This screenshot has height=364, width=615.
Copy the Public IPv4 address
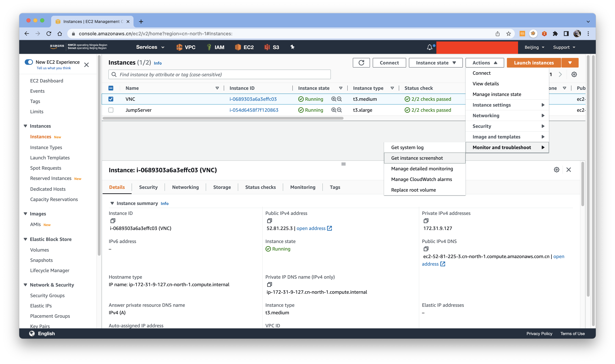pos(269,221)
